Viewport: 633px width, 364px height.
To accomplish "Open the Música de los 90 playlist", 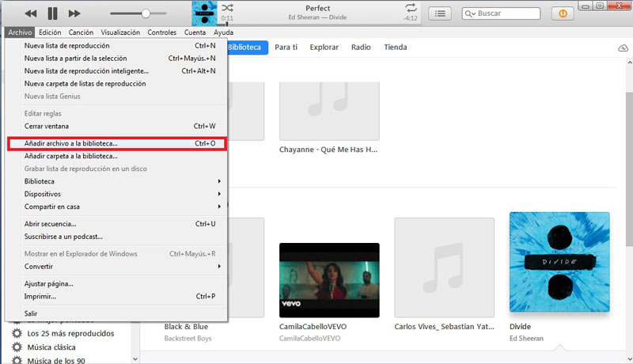I will point(56,360).
